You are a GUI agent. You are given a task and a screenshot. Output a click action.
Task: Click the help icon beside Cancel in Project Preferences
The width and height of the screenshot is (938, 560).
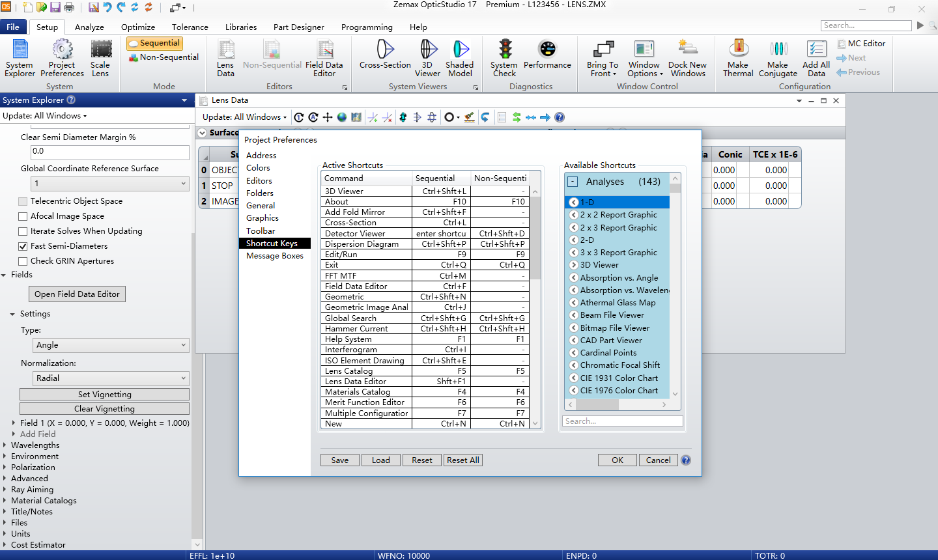[686, 460]
